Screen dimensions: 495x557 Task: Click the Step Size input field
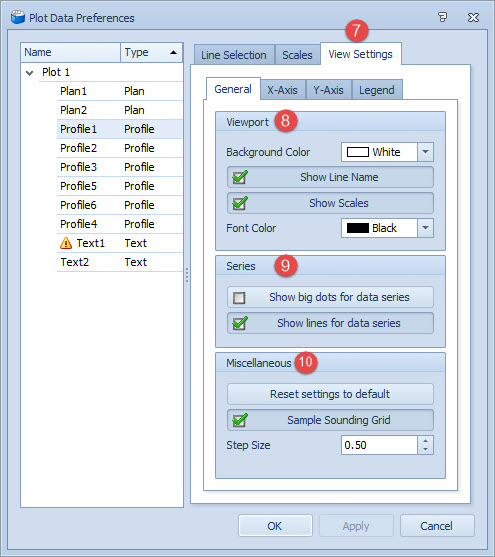(x=379, y=445)
